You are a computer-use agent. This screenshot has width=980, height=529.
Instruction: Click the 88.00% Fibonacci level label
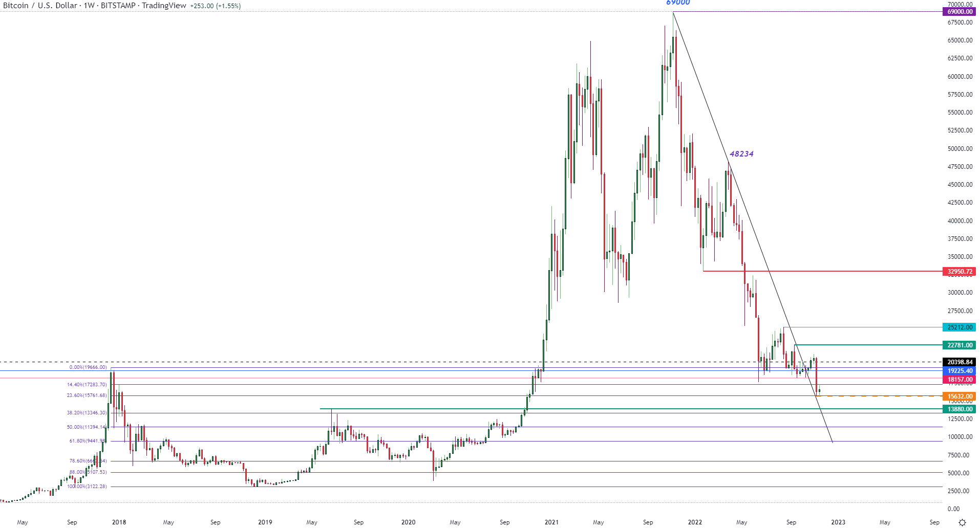(88, 472)
